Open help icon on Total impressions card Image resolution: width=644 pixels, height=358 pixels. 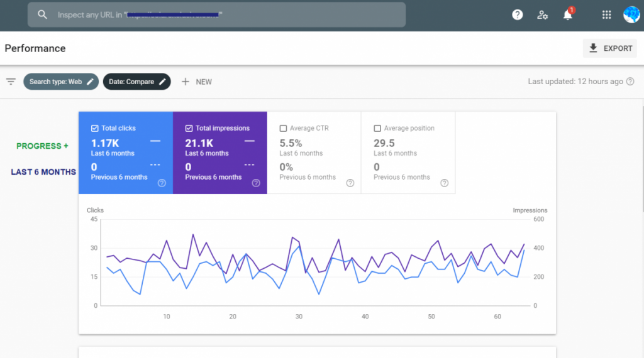pyautogui.click(x=256, y=183)
